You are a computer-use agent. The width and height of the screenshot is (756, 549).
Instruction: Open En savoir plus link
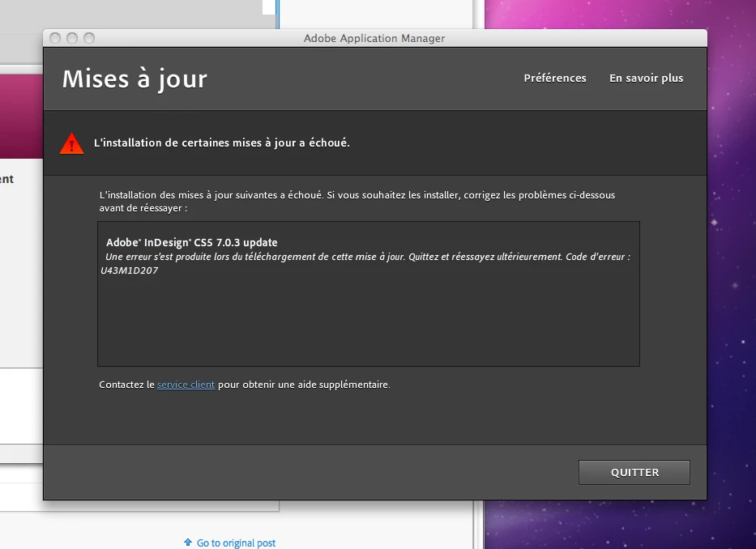coord(646,78)
